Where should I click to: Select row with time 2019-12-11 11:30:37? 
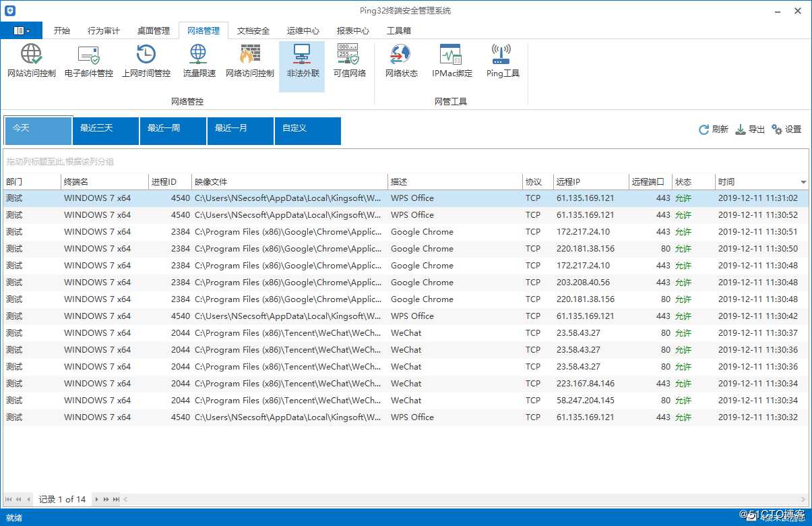point(406,333)
